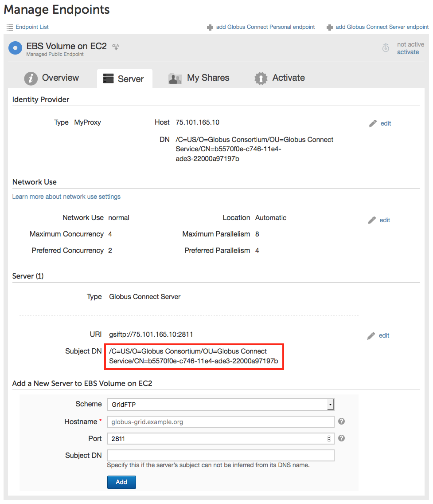Viewport: 433px width, 504px height.
Task: Click the gsiftp://75.101.165.10:2811 URI text
Action: (x=151, y=335)
